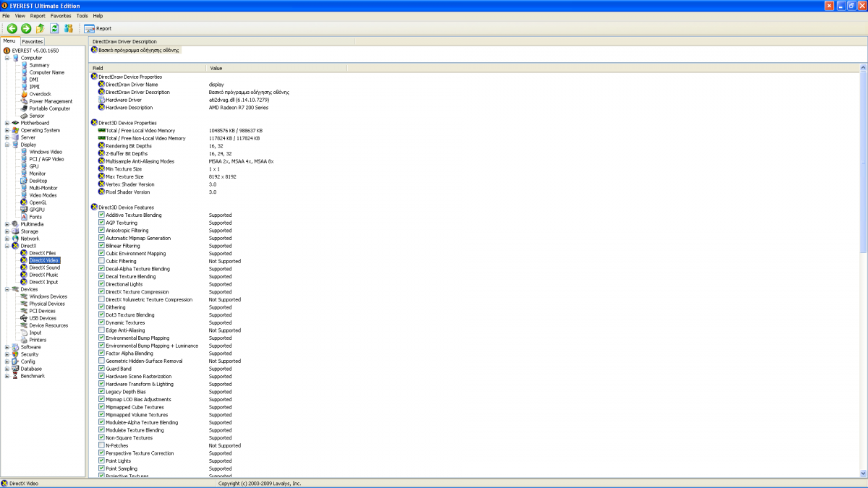Select the Fonts icon under Display

coord(24,217)
